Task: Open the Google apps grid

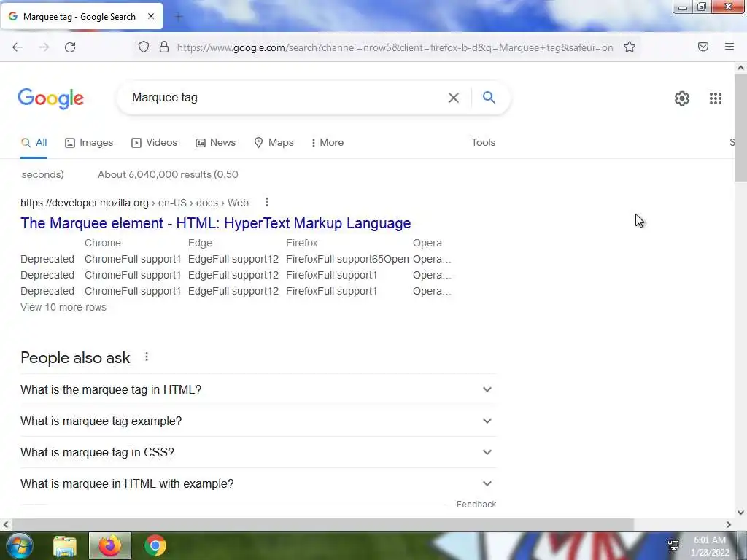Action: pos(715,98)
